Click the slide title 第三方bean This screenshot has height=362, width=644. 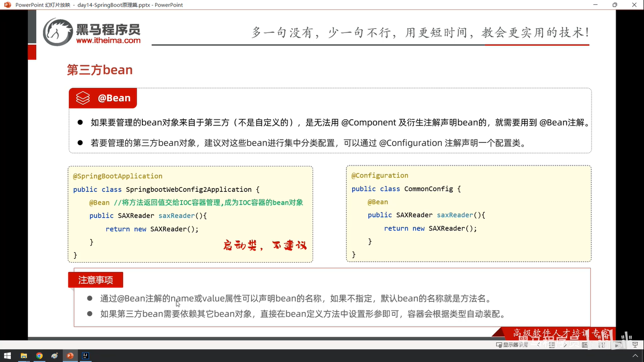(99, 70)
